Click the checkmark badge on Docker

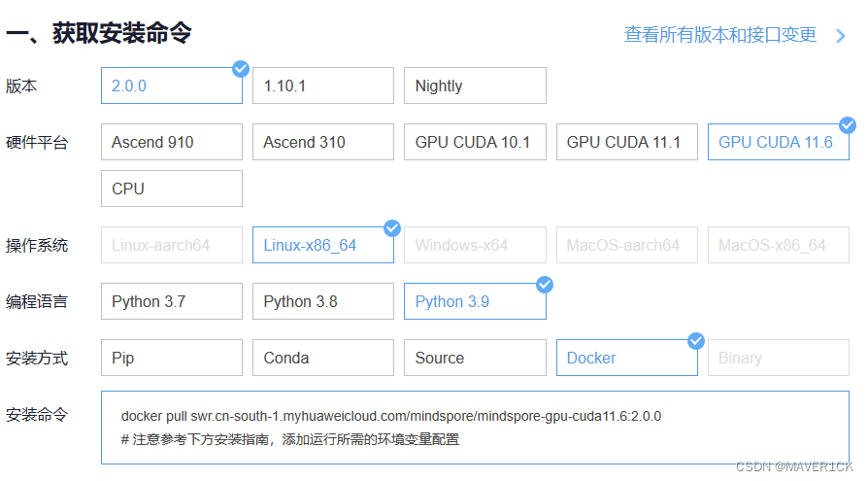tap(696, 341)
